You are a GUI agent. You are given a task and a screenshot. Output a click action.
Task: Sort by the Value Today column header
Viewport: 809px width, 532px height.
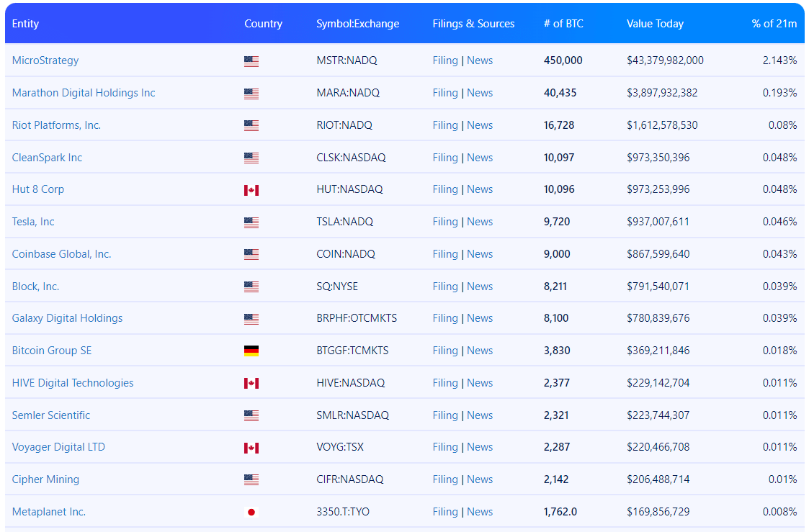coord(655,24)
